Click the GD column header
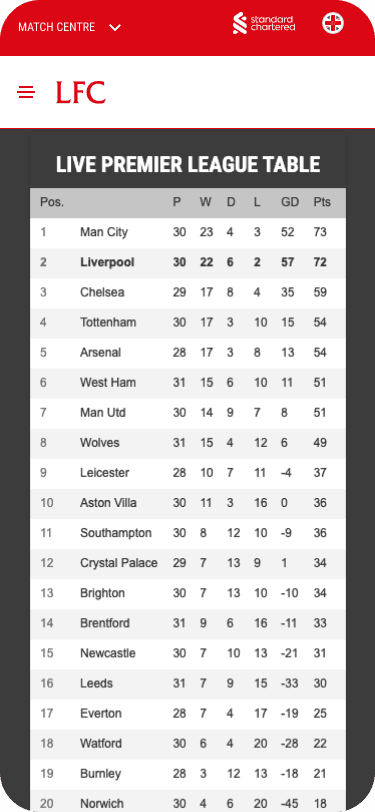 click(x=290, y=202)
